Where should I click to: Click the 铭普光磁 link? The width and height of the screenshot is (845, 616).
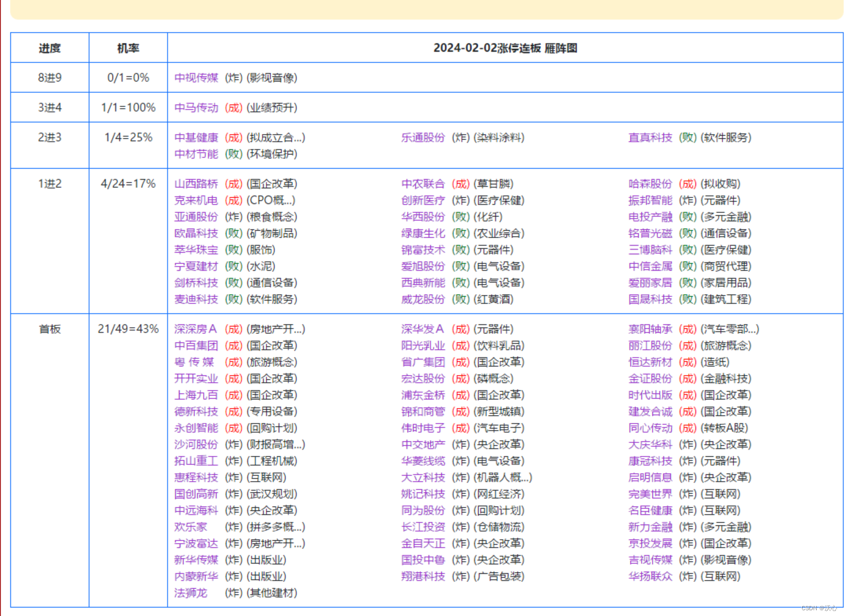tap(650, 233)
